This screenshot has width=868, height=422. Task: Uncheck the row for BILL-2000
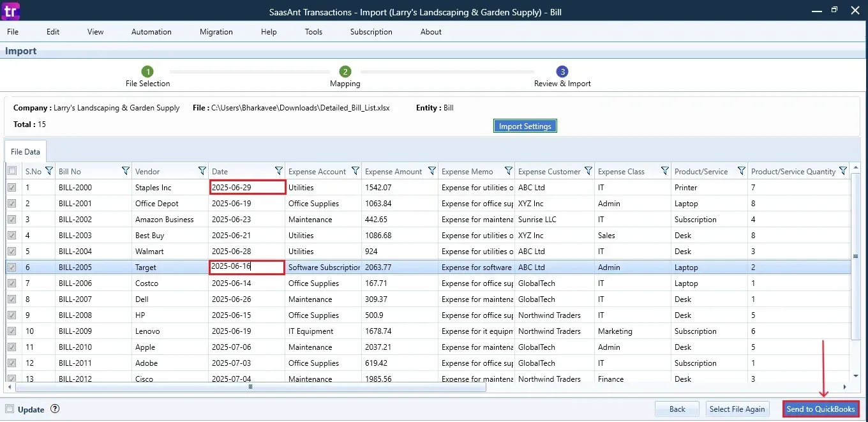[12, 188]
